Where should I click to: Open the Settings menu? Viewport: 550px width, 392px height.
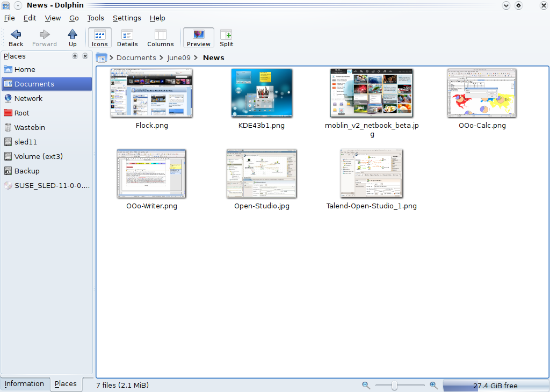click(x=127, y=18)
